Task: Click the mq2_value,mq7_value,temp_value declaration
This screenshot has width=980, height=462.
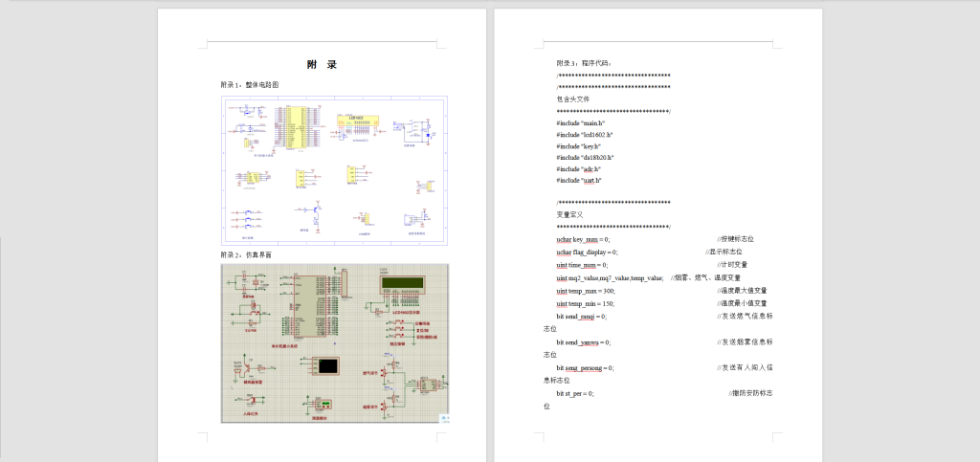Action: (x=610, y=277)
